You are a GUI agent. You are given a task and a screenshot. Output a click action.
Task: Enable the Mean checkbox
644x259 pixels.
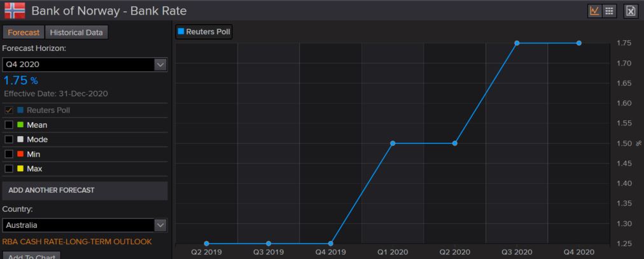tap(9, 125)
